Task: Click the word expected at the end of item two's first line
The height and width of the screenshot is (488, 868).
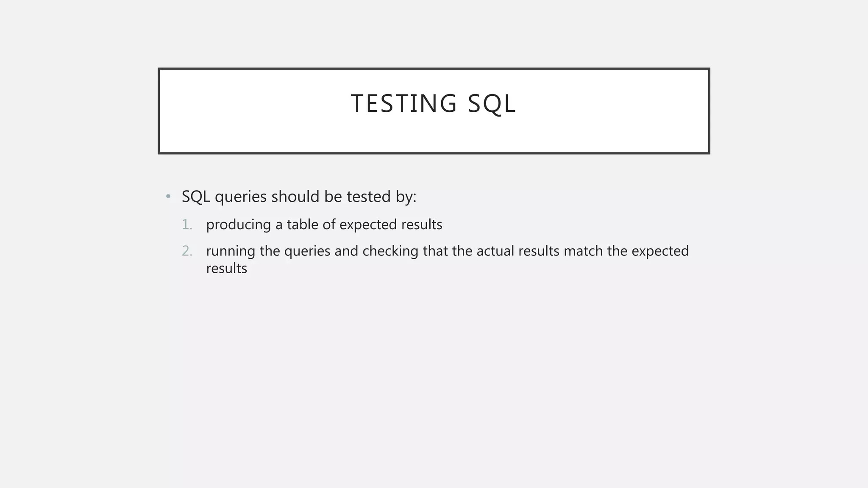Action: click(660, 251)
